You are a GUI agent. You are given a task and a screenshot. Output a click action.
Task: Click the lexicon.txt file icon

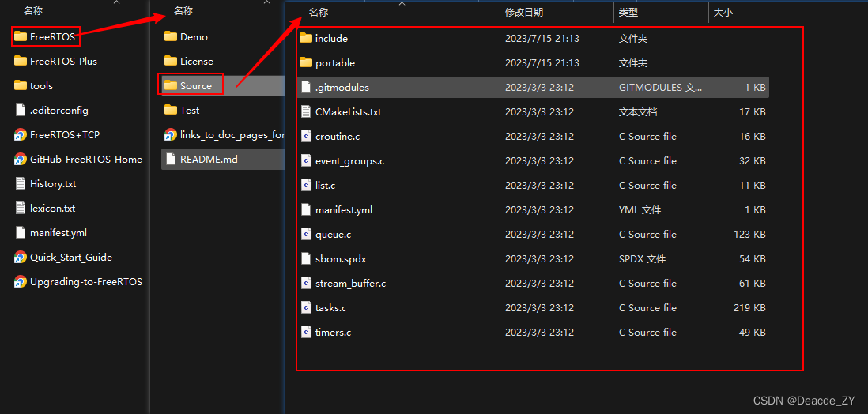(x=21, y=208)
